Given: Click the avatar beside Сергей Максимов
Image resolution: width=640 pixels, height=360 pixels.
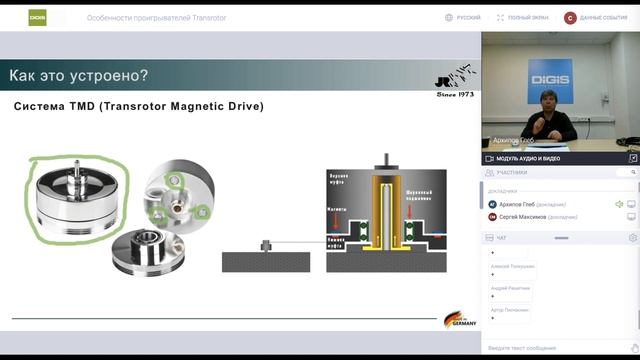Looking at the screenshot, I should pos(492,217).
